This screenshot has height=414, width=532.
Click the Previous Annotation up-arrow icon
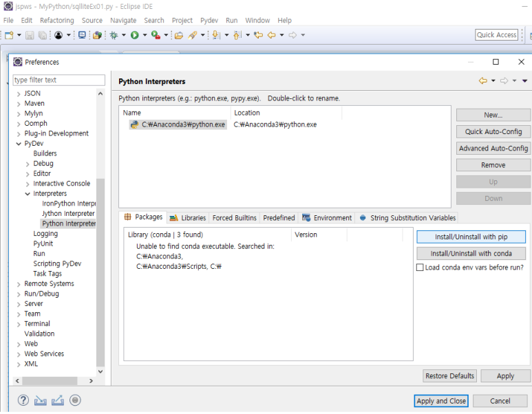[x=237, y=35]
